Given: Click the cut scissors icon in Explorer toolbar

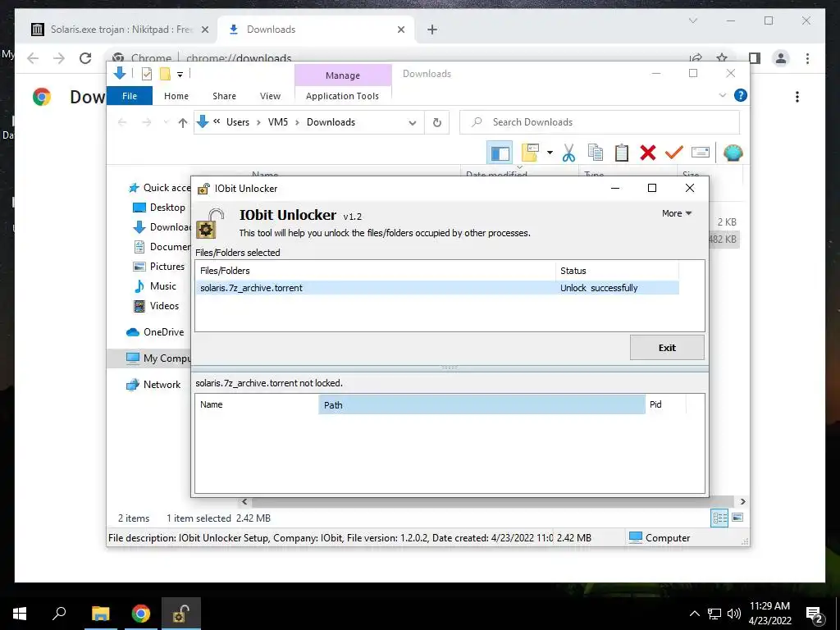Looking at the screenshot, I should 568,153.
